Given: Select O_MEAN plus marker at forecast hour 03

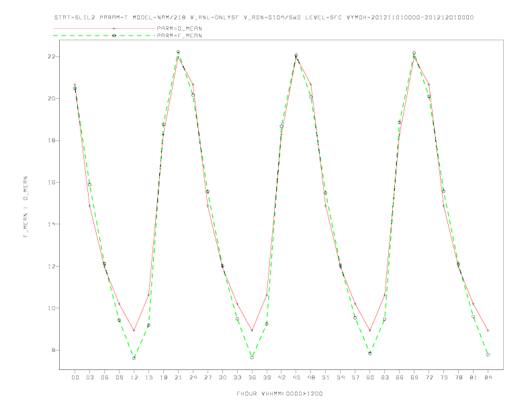Looking at the screenshot, I should click(89, 205).
